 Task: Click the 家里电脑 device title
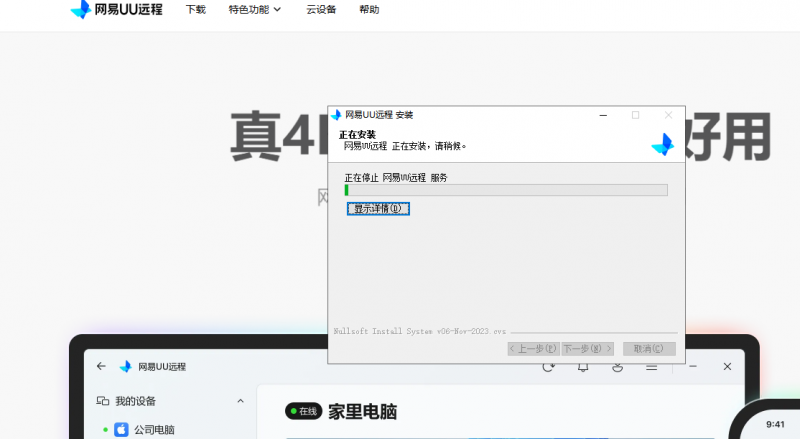point(362,411)
